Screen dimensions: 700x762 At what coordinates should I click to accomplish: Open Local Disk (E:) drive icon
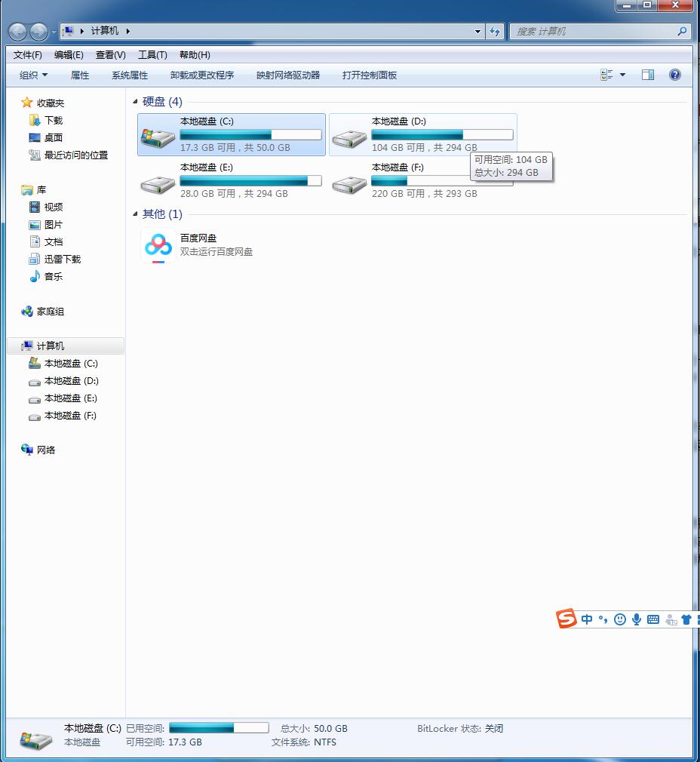158,184
